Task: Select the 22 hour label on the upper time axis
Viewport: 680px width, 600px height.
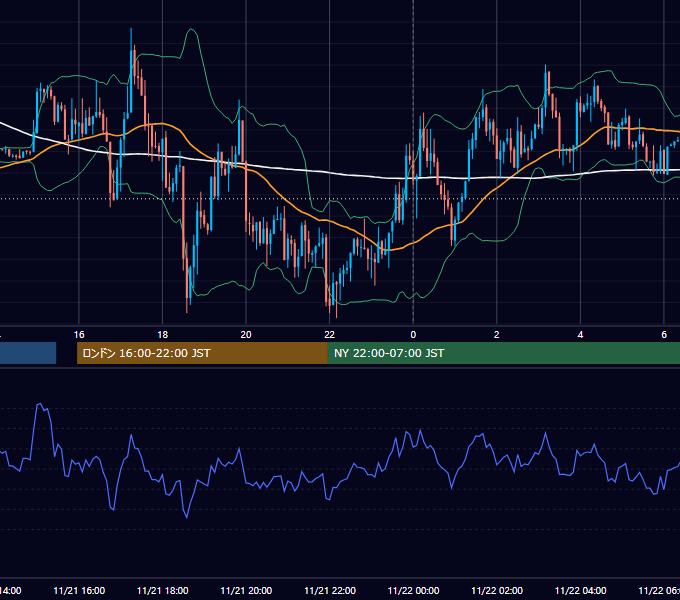Action: click(x=330, y=335)
